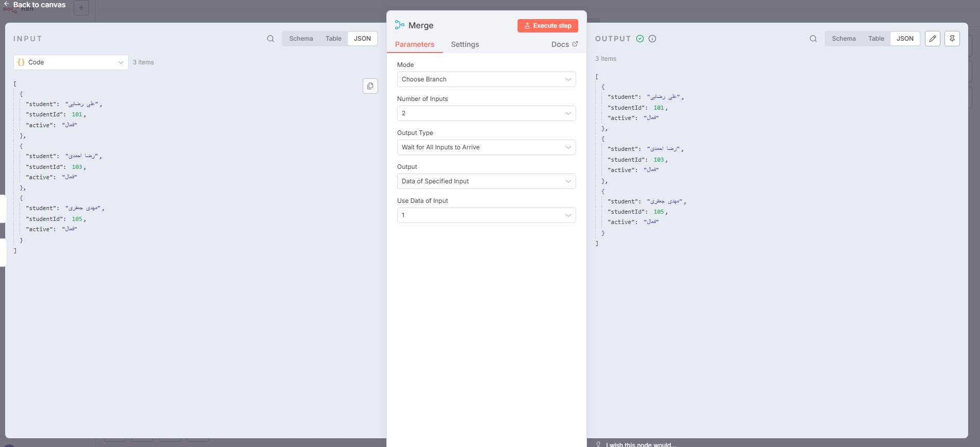The image size is (980, 447).
Task: Select the Parameters tab
Action: (x=415, y=44)
